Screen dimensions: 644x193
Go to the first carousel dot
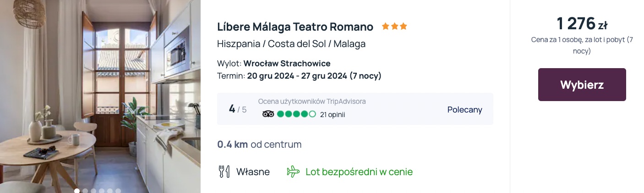coord(77,191)
